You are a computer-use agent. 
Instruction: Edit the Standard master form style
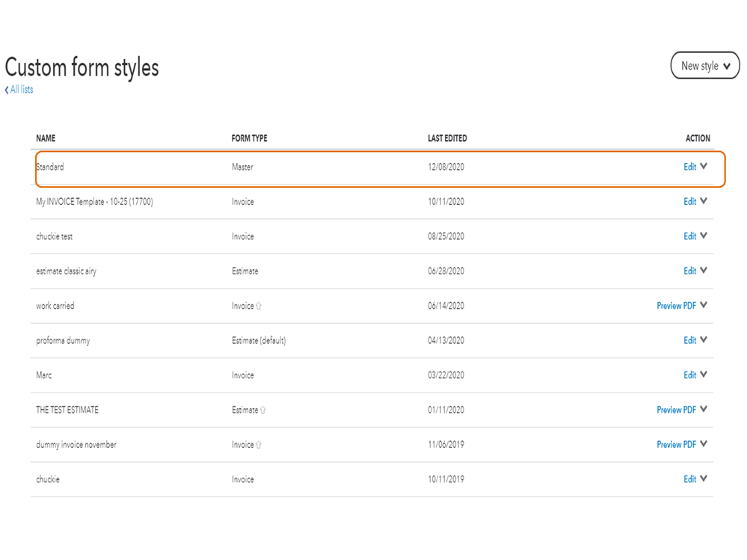(689, 167)
